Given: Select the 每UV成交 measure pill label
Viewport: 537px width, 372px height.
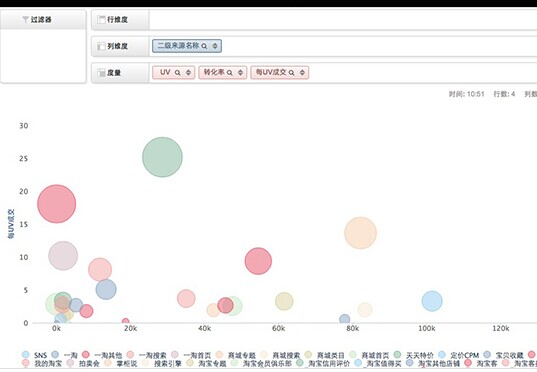Looking at the screenshot, I should click(x=271, y=72).
